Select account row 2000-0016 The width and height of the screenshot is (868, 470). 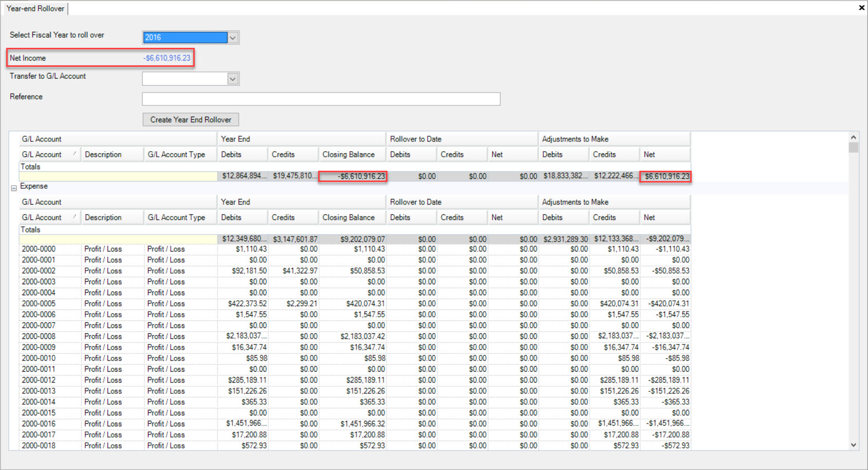click(355, 424)
